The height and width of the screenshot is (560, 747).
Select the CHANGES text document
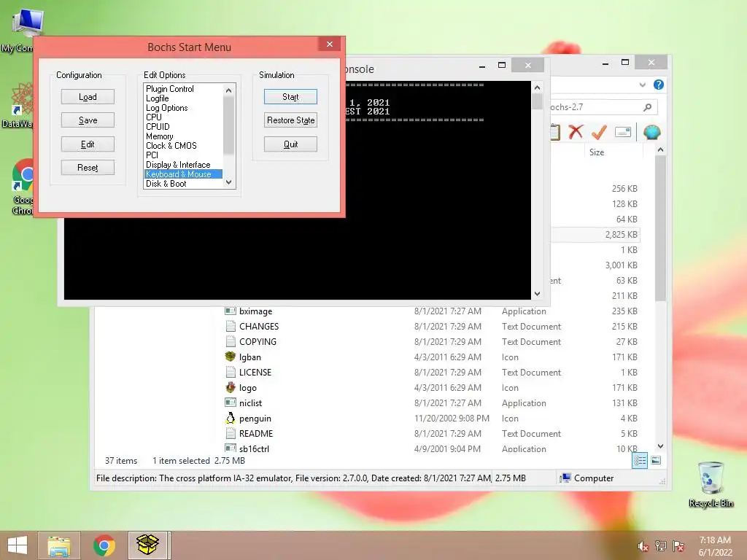tap(259, 326)
